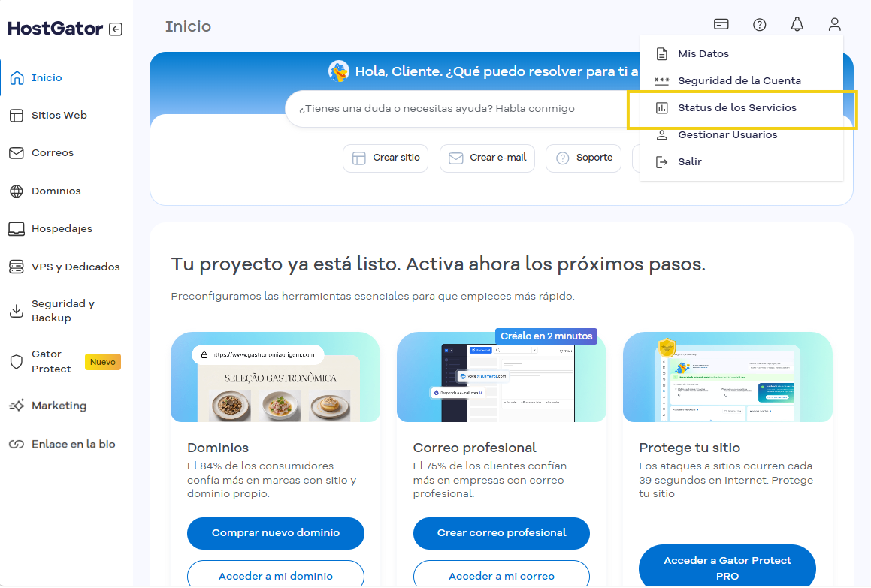Click the gator mascot avatar in banner

tap(338, 71)
